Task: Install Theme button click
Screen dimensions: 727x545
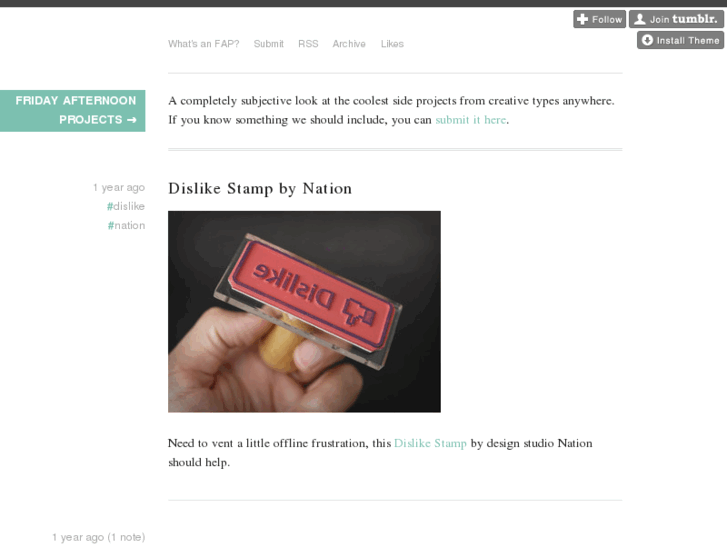Action: click(680, 40)
